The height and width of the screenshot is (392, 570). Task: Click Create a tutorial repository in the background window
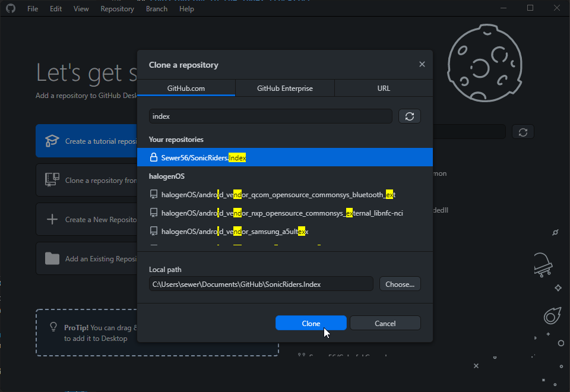87,141
